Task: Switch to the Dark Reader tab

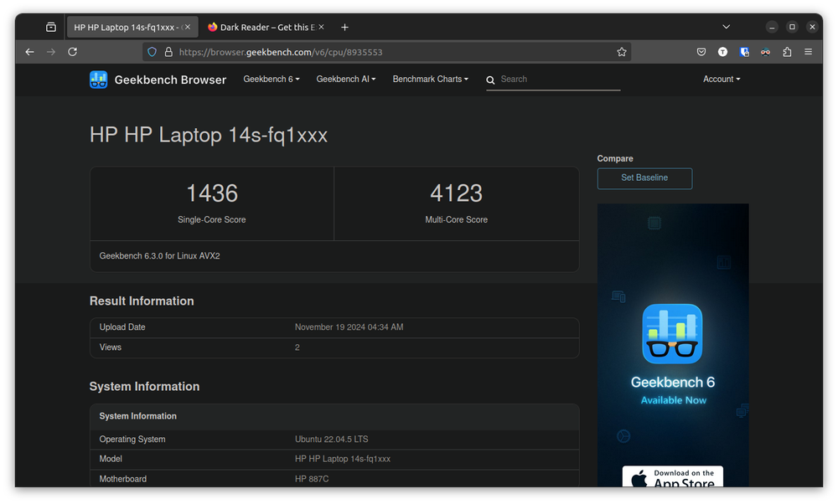Action: tap(264, 26)
